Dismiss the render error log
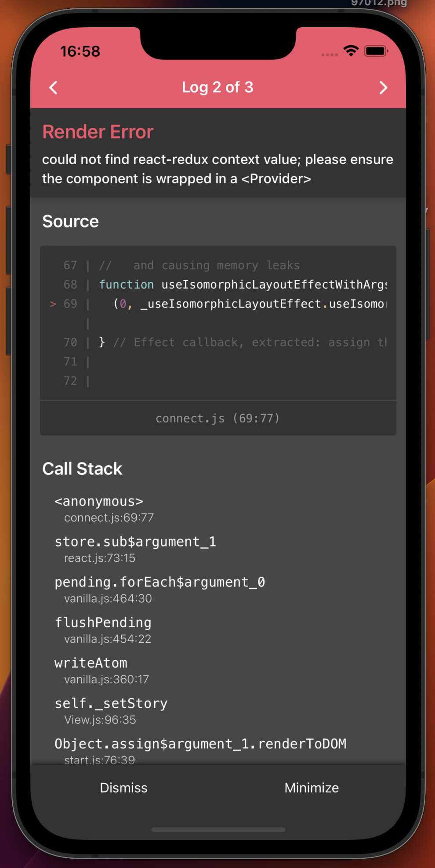This screenshot has height=868, width=435. tap(123, 788)
